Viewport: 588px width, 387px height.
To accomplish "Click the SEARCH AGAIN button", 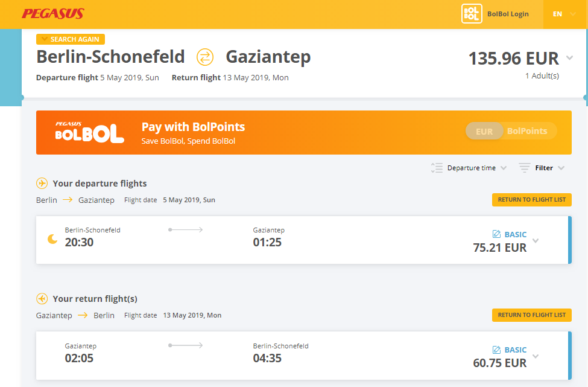I will point(71,39).
